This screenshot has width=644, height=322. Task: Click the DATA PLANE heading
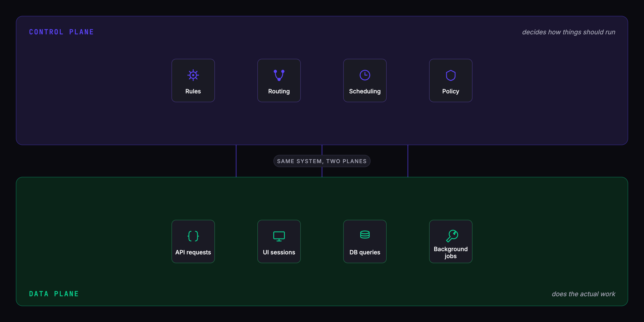click(x=54, y=294)
